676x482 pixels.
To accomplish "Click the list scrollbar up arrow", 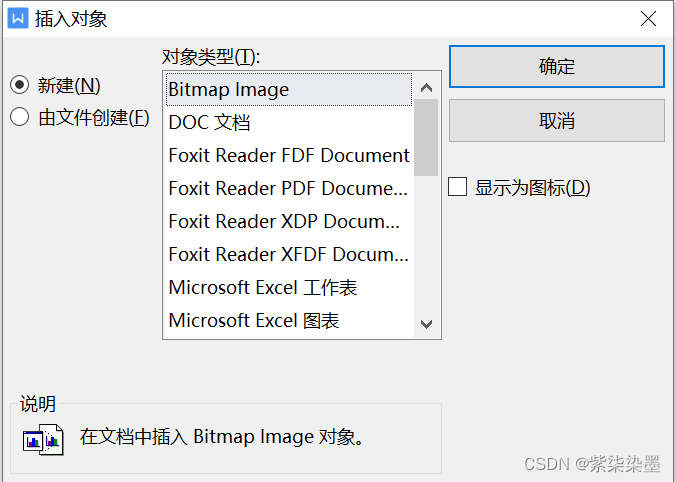I will 426,88.
